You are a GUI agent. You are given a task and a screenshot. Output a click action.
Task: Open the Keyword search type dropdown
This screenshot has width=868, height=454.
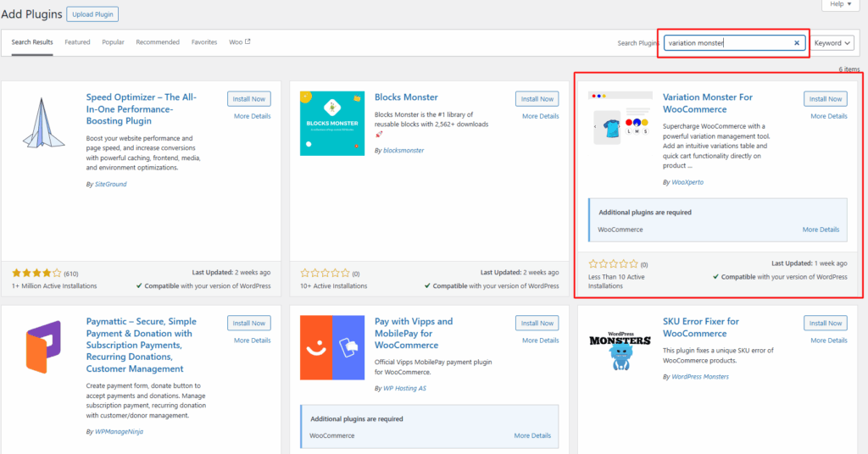tap(832, 42)
